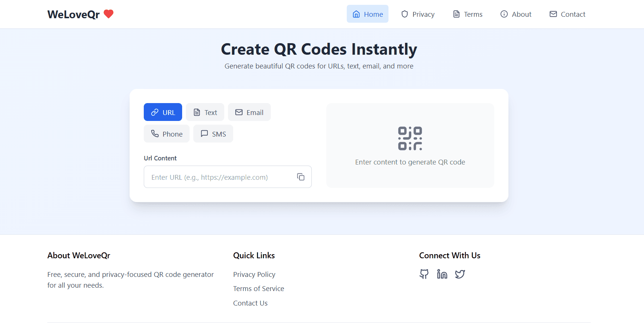Click the envelope icon beside Contact

(553, 14)
